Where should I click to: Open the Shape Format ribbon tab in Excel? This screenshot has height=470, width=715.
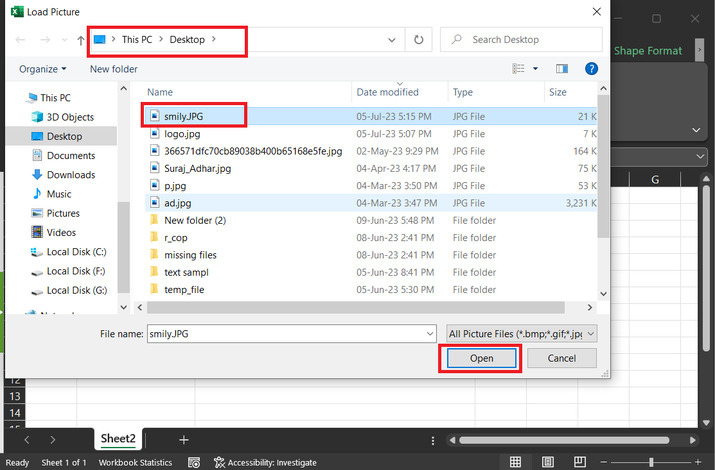pos(648,51)
